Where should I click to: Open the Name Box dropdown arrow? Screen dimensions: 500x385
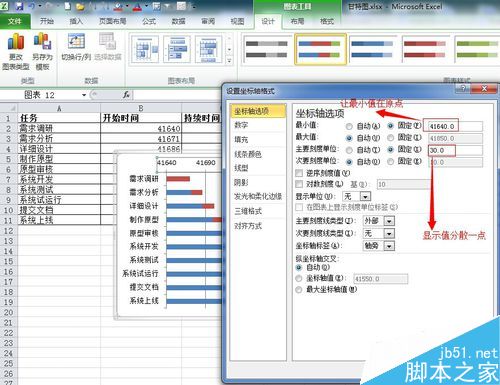click(84, 95)
